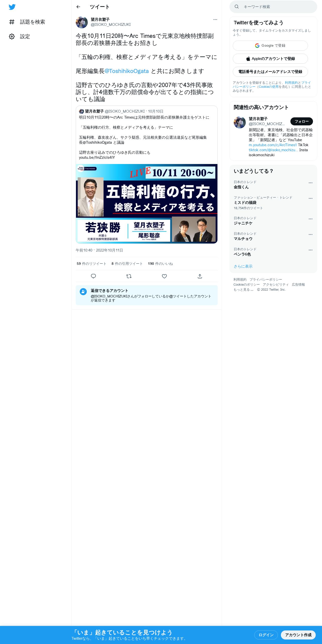Open footer 利用規約 link
Image resolution: width=322 pixels, height=644 pixels.
click(240, 280)
